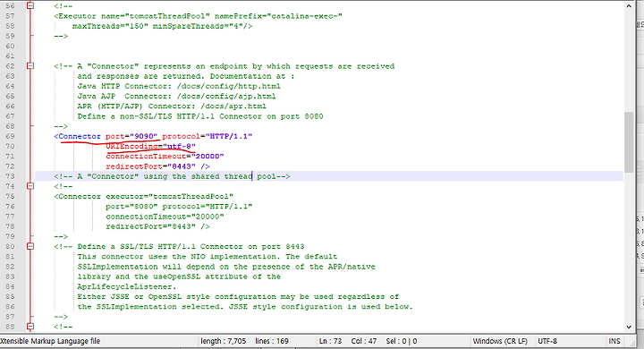Image resolution: width=644 pixels, height=349 pixels.
Task: Click the 'lines : 169' status entry
Action: point(272,341)
